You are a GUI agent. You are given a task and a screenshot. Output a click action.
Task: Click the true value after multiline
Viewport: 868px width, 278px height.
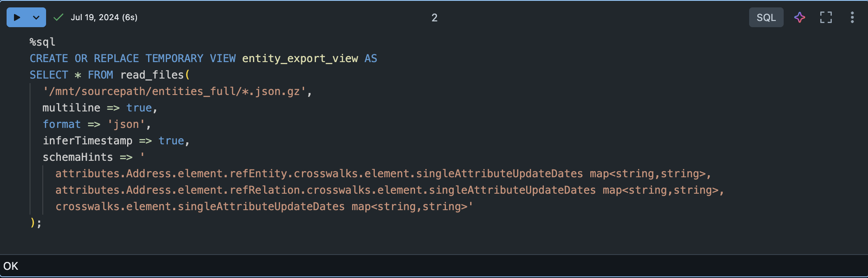click(x=139, y=108)
